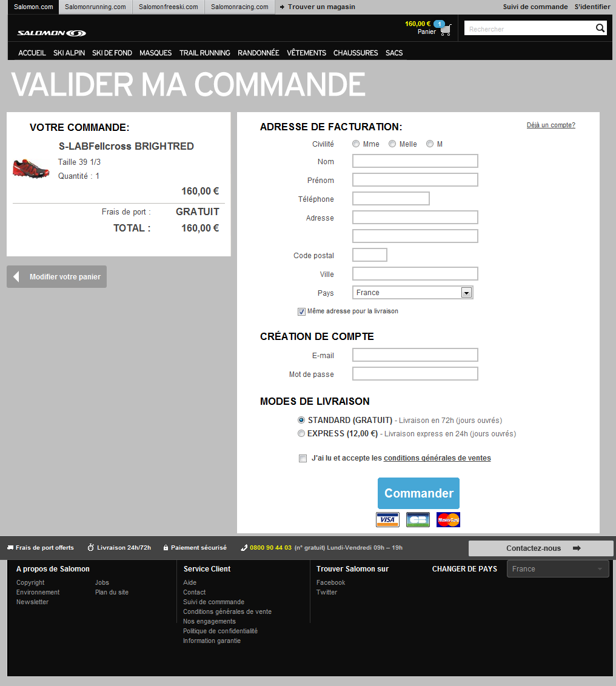Switch to Salomonracing.com tab
616x686 pixels.
[x=240, y=7]
